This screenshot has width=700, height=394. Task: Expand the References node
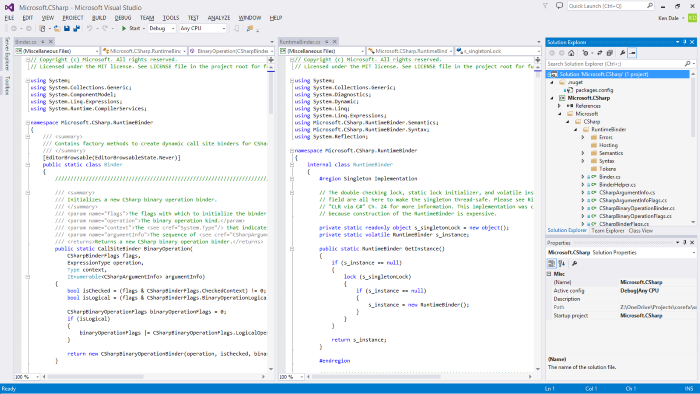click(x=559, y=106)
